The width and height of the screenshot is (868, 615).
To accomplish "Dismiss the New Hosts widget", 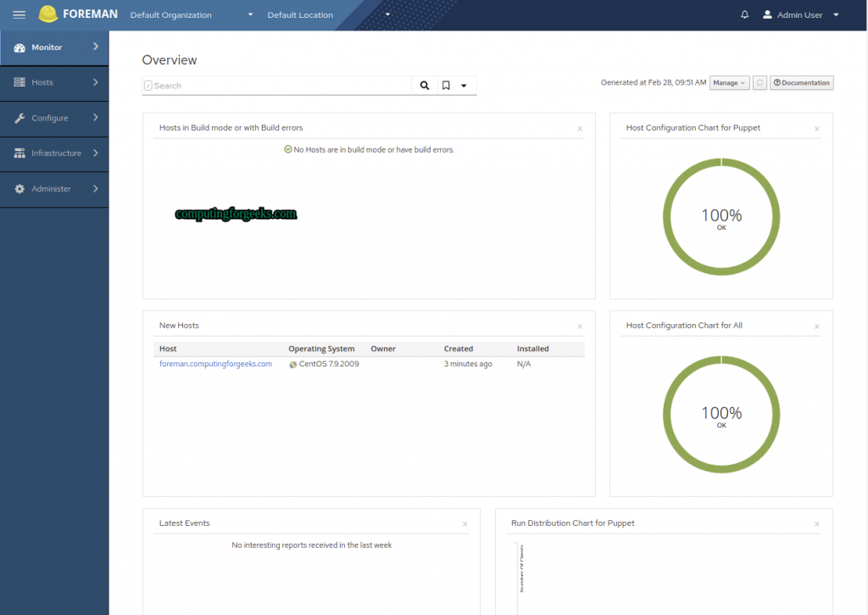I will pyautogui.click(x=580, y=326).
